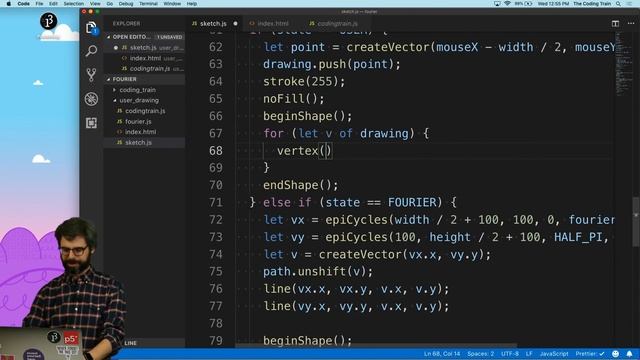Viewport: 640px width, 360px height.
Task: Open the Help menu
Action: [192, 4]
